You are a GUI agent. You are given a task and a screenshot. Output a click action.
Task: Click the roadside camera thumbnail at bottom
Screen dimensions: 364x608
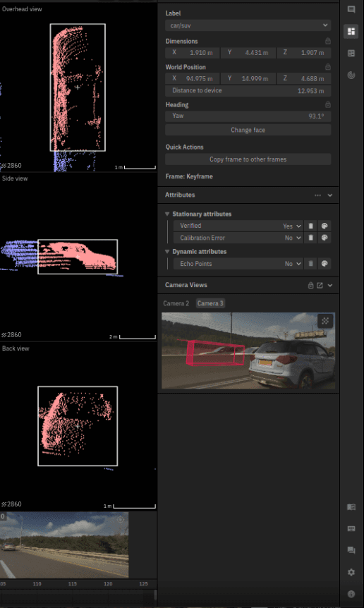coord(64,545)
